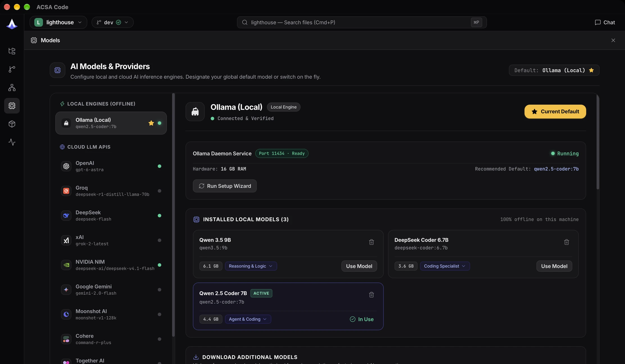The height and width of the screenshot is (364, 625).
Task: Click the star next to Ollama (Local) provider
Action: [151, 123]
